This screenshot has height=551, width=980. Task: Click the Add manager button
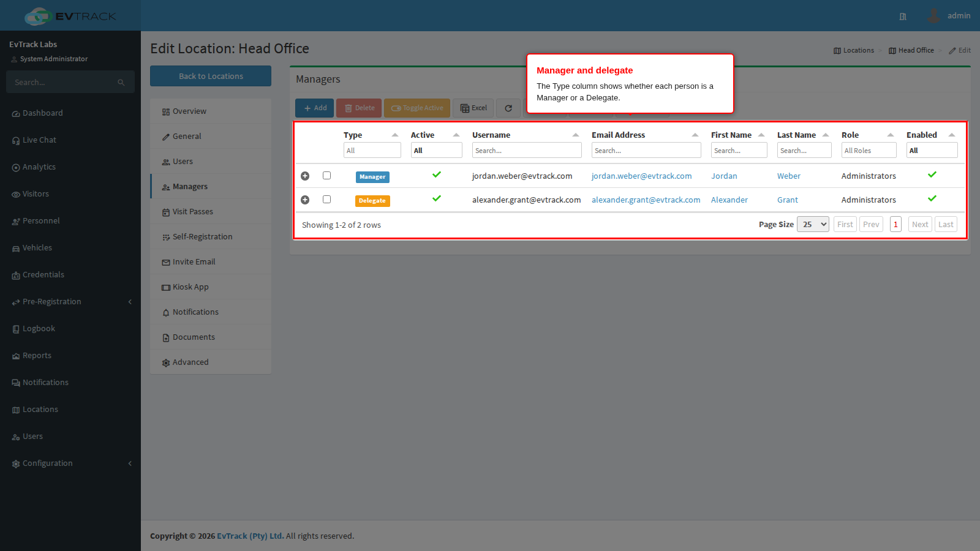(314, 108)
